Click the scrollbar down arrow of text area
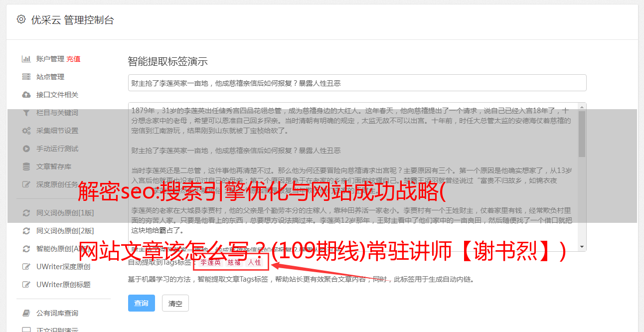The image size is (644, 332). 582,247
